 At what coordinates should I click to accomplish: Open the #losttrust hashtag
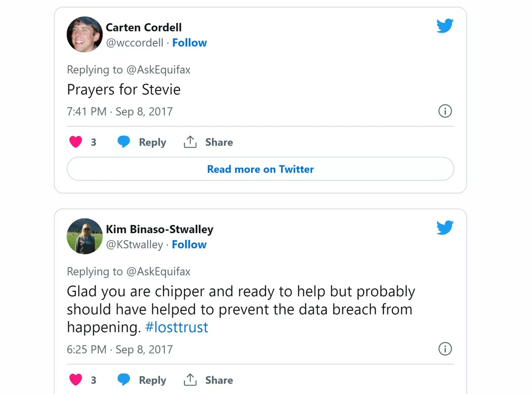[x=177, y=327]
